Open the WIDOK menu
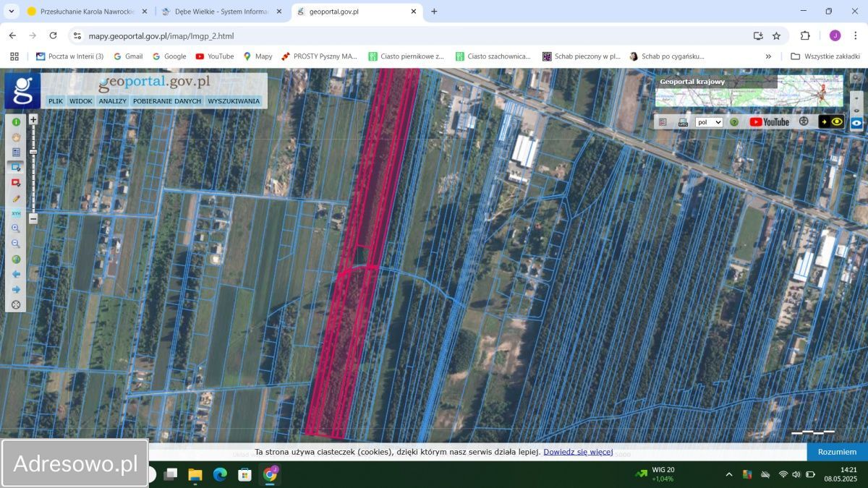868x488 pixels. 81,101
